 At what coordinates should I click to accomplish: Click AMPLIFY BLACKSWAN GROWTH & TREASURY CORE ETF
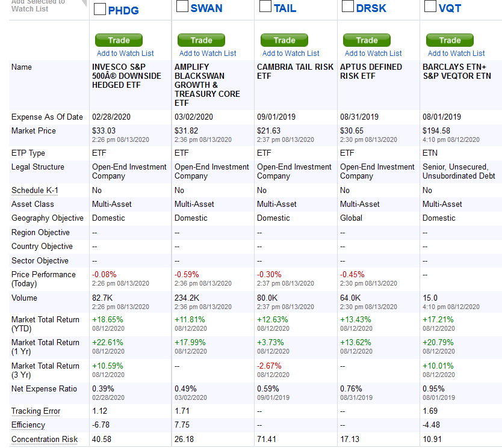click(207, 85)
